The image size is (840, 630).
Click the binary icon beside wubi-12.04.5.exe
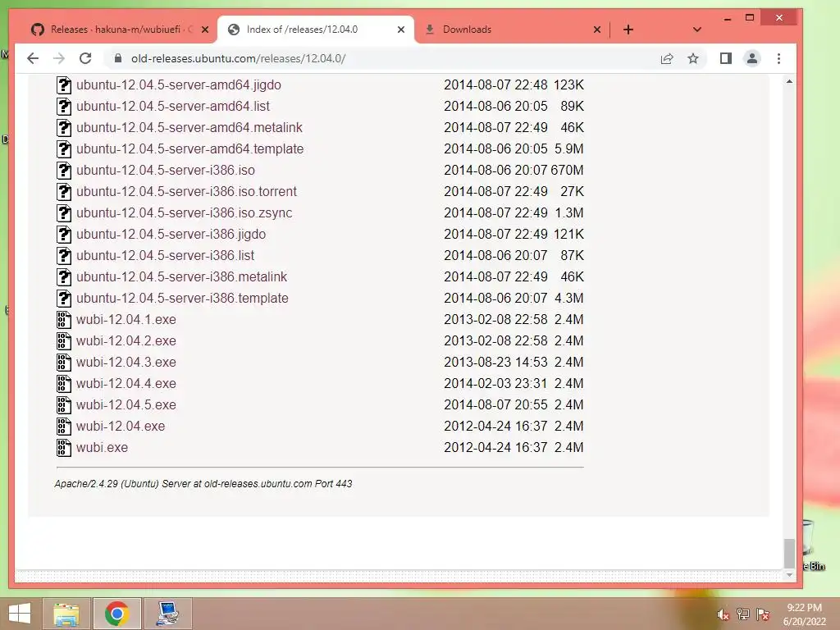[64, 405]
